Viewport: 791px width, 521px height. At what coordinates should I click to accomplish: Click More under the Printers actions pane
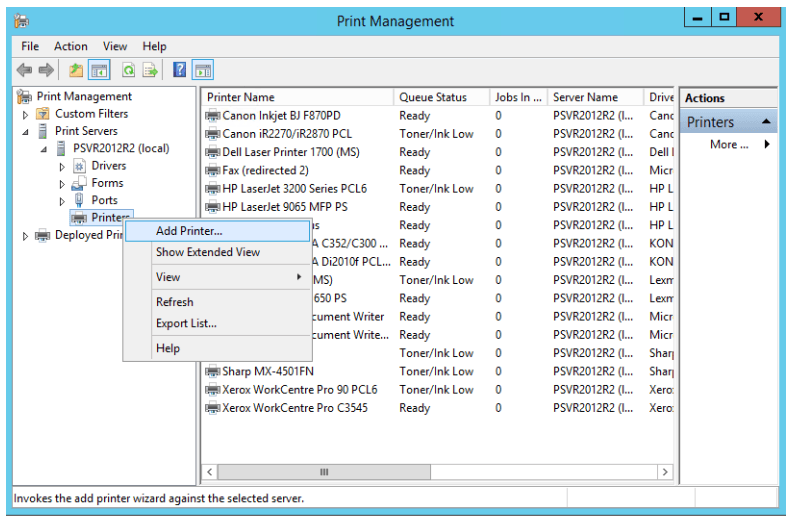point(729,145)
